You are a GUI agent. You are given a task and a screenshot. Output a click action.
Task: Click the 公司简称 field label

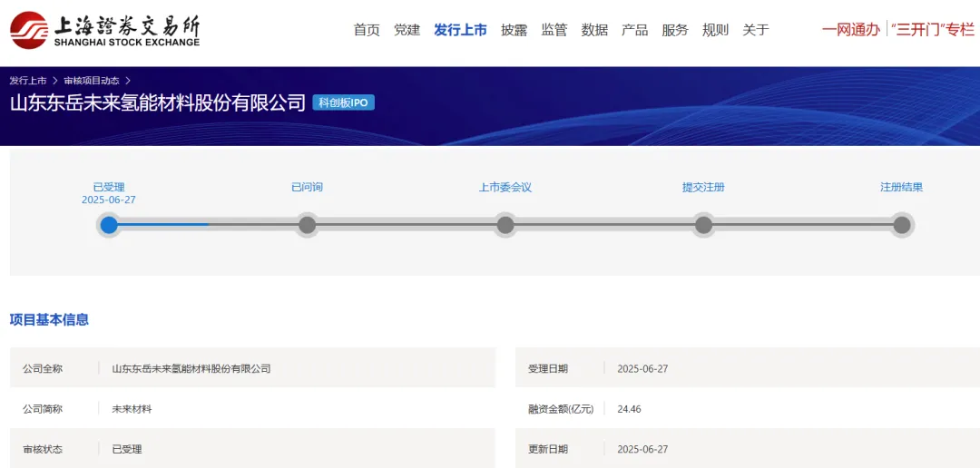click(x=43, y=409)
